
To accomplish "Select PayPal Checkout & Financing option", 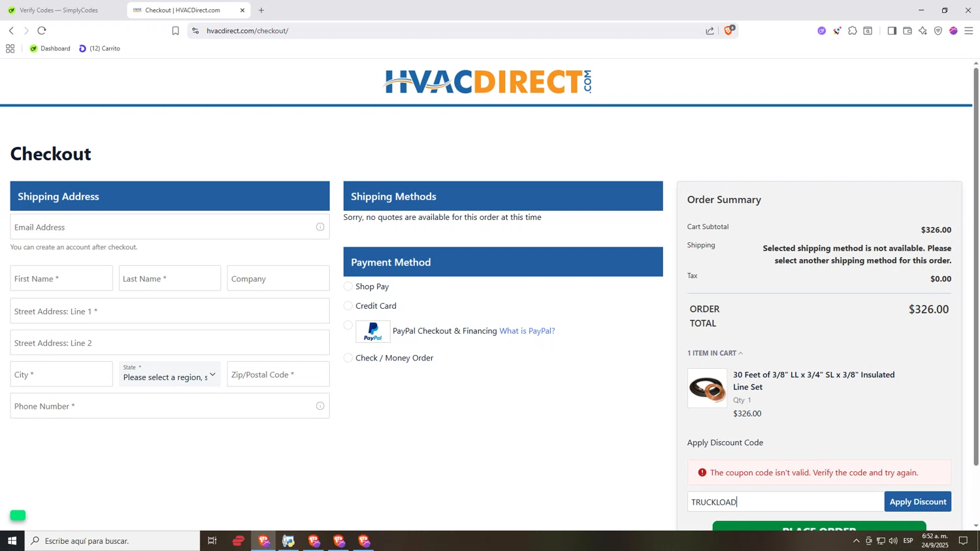I will [348, 325].
